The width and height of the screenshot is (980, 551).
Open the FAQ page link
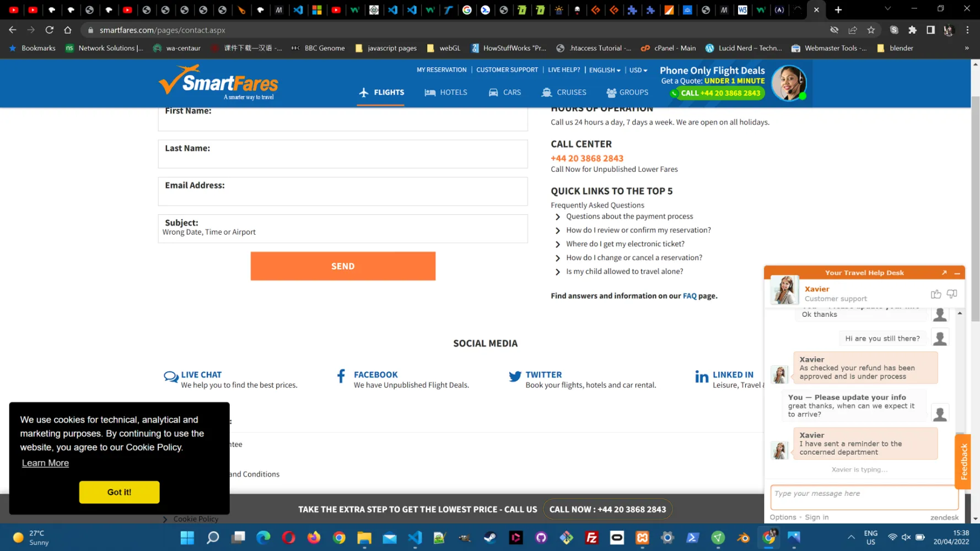690,296
